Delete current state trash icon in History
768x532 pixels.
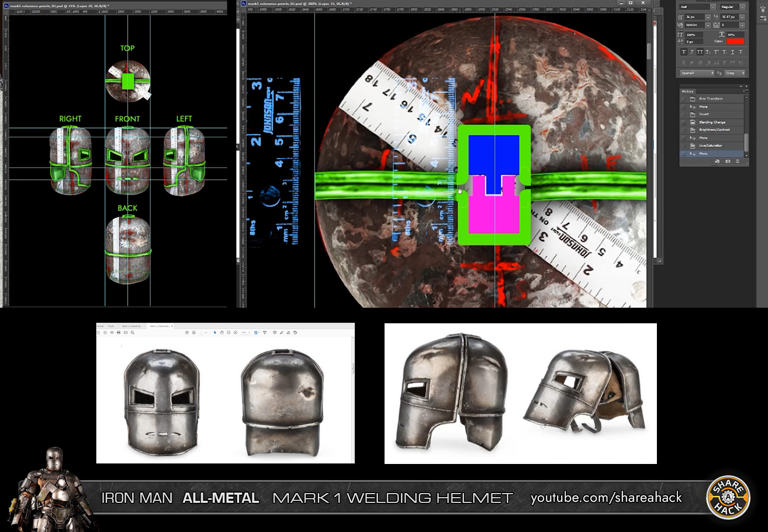click(x=737, y=161)
